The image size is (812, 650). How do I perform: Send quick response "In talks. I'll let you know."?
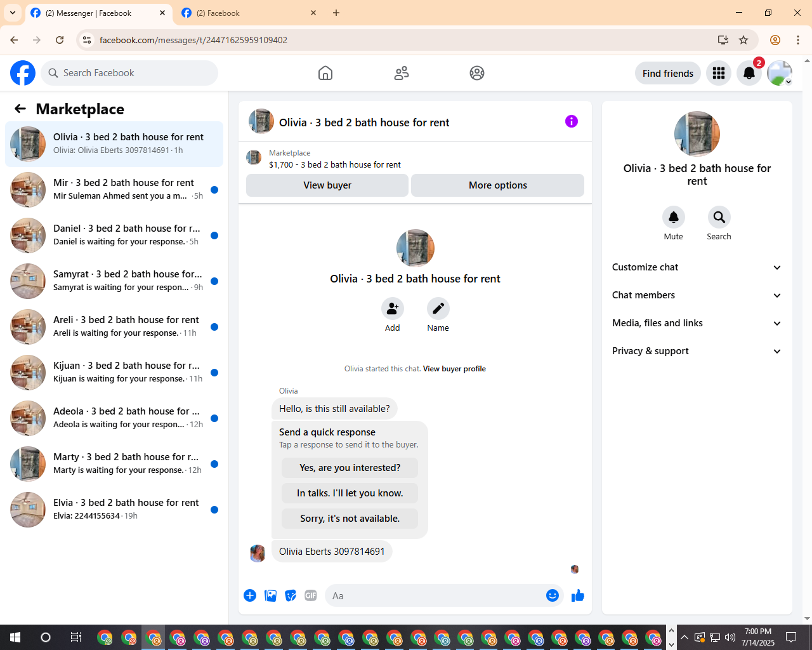click(x=350, y=493)
